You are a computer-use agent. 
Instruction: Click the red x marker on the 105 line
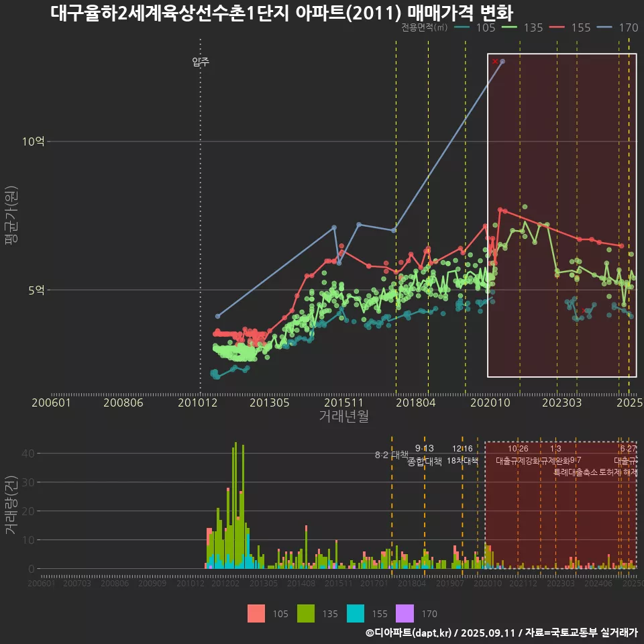(583, 311)
